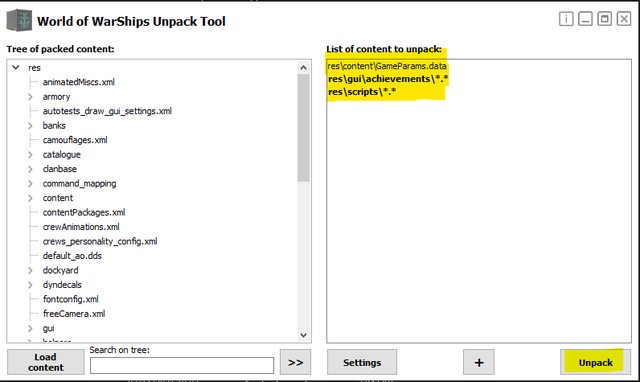
Task: Select crews_personality_config.xml file
Action: click(x=100, y=241)
